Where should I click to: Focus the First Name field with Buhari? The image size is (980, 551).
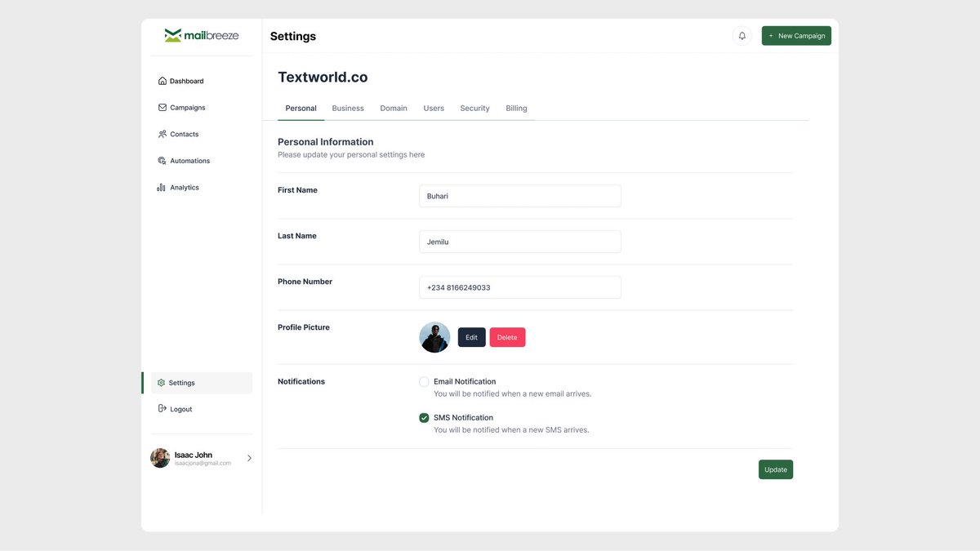520,196
